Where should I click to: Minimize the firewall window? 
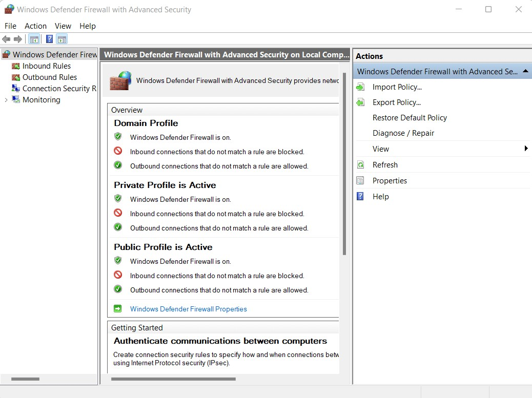pos(459,9)
